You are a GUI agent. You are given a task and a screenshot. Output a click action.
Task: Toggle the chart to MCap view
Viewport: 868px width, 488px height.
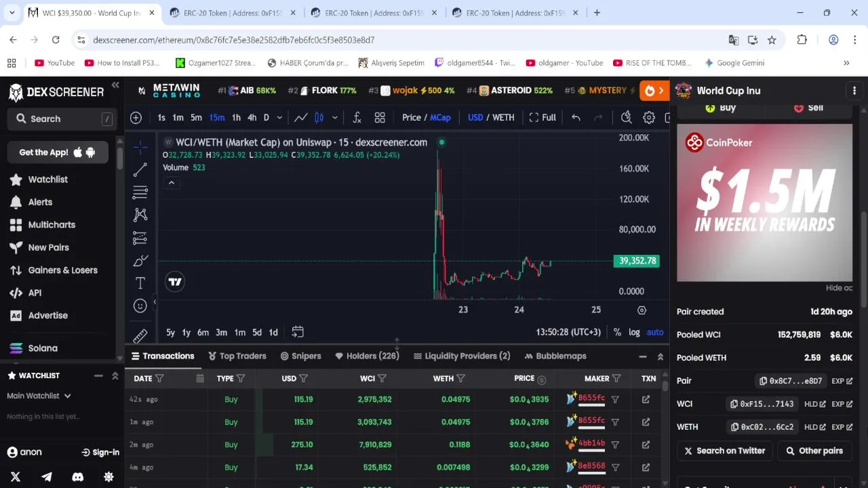click(x=440, y=117)
